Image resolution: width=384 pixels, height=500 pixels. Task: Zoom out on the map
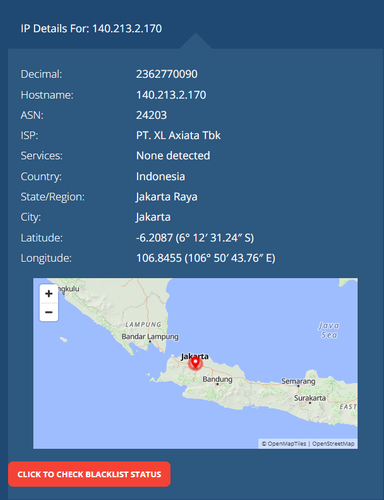coord(49,312)
